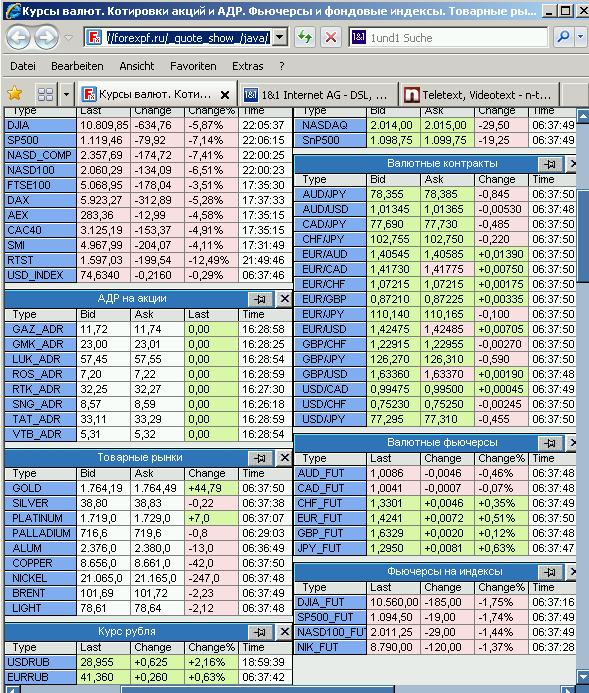This screenshot has width=589, height=693.
Task: Select the AUD/JPY currency pair row
Action: [x=435, y=194]
